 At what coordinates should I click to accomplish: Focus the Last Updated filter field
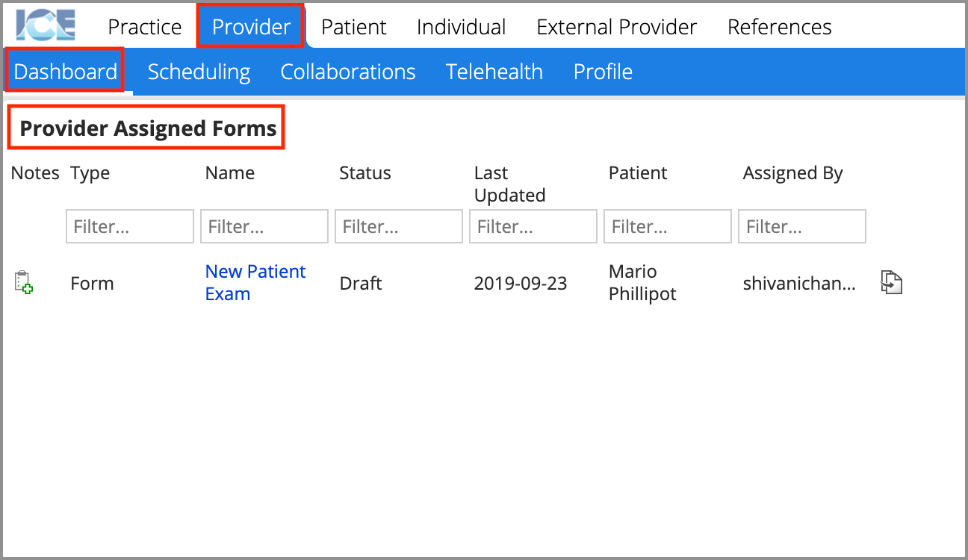533,226
